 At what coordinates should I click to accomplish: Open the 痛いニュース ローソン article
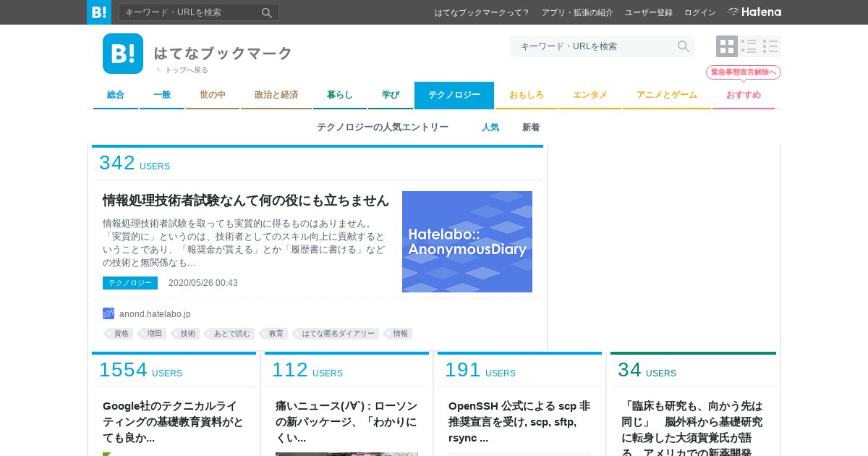tap(346, 422)
